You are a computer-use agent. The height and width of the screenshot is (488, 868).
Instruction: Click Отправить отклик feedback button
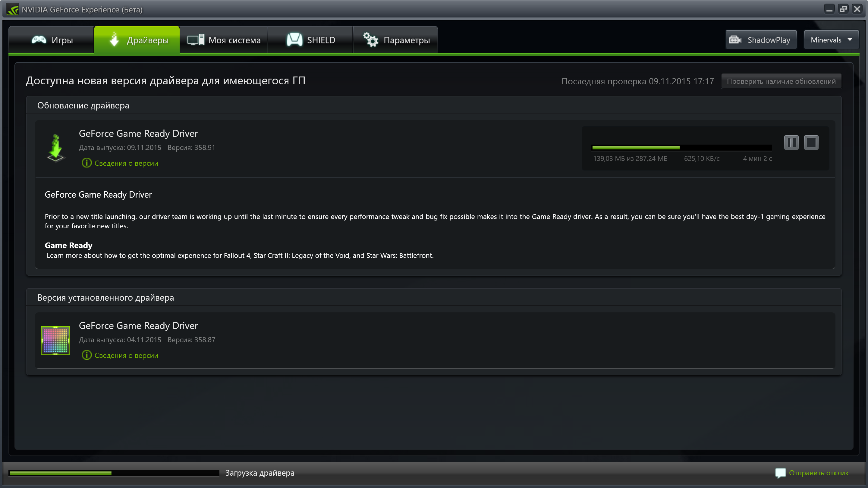click(x=819, y=473)
